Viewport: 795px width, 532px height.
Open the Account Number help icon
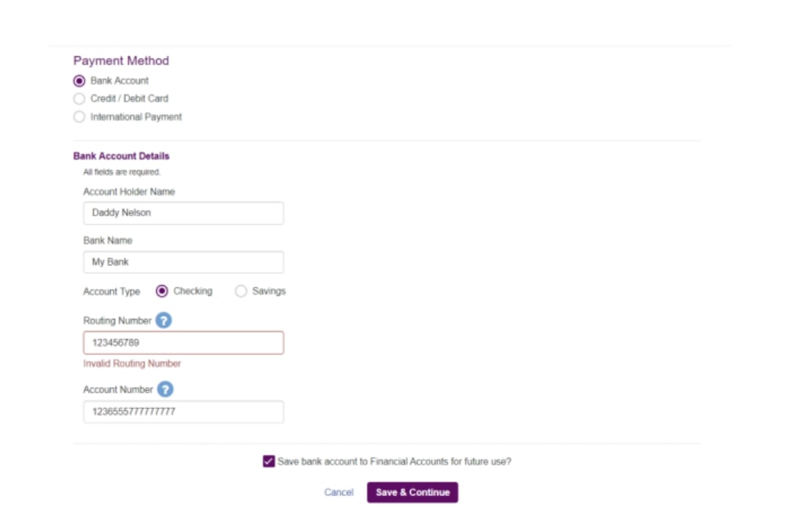pos(165,390)
